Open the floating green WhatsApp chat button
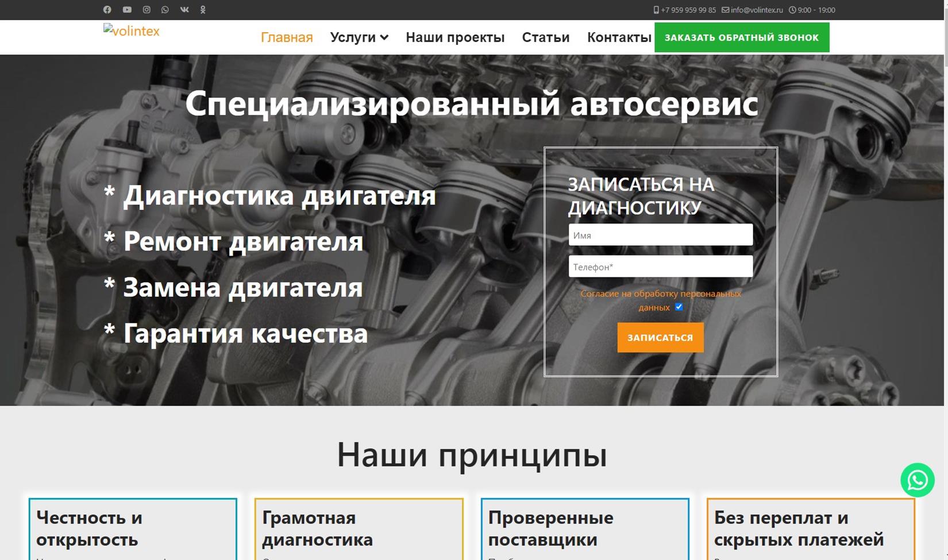This screenshot has width=948, height=560. (x=917, y=480)
